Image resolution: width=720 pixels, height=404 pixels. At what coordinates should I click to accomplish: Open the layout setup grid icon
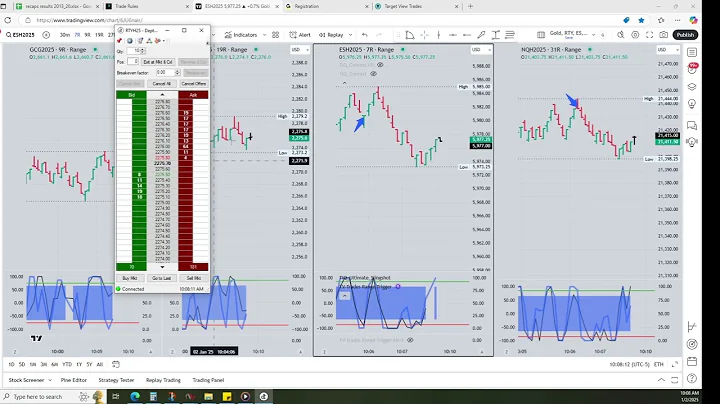coord(541,35)
